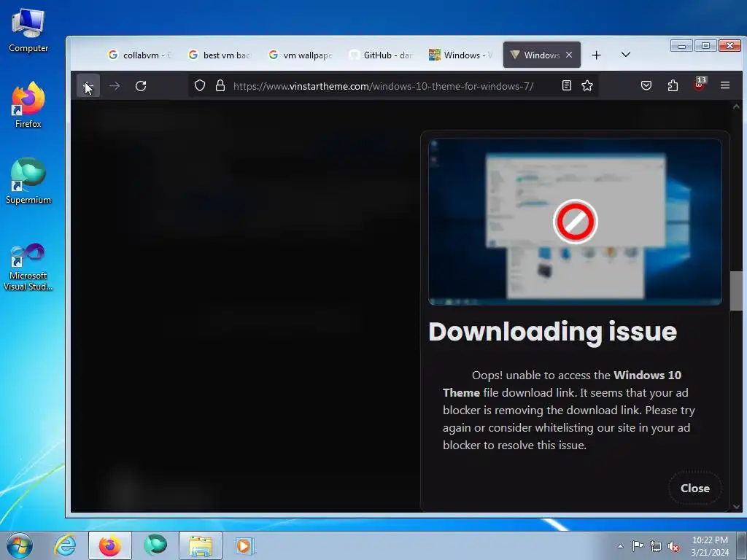Click the vertical page scrollbar thumb
Viewport: 747px width, 560px height.
pyautogui.click(x=736, y=291)
